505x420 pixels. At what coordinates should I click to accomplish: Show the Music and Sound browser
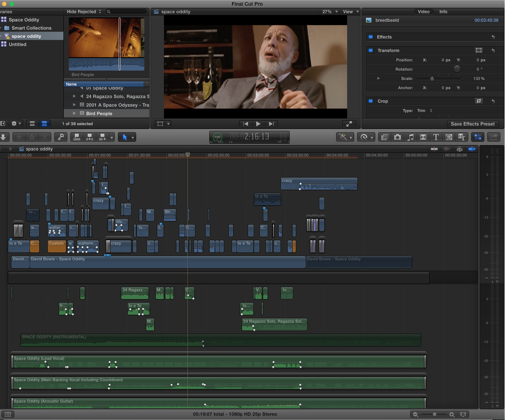pos(410,137)
